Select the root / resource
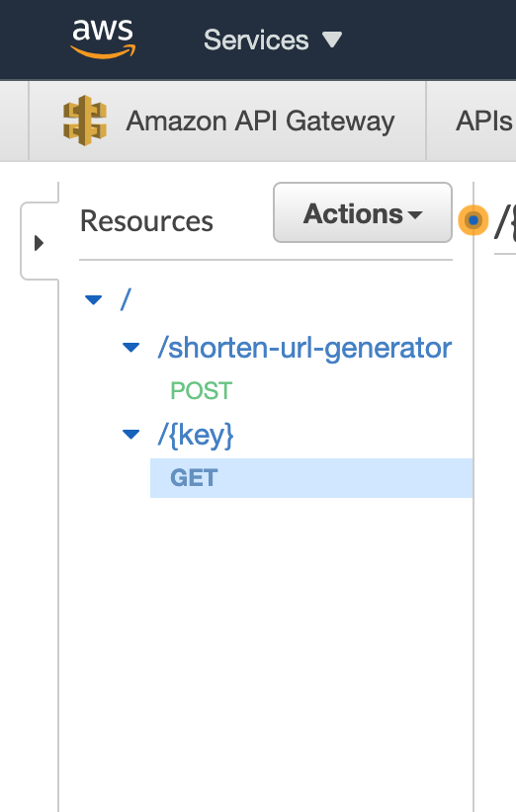The height and width of the screenshot is (812, 516). (x=126, y=299)
